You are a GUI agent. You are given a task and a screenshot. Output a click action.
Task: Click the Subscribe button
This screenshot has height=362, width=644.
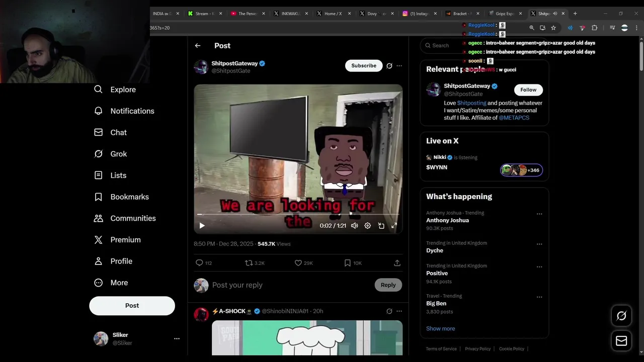(364, 66)
